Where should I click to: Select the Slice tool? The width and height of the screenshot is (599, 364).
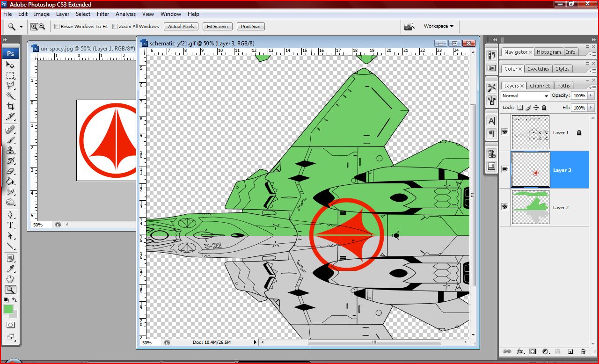[x=10, y=116]
